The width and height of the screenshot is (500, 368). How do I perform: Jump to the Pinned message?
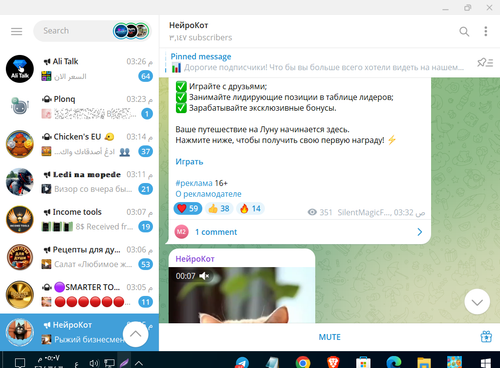pos(317,62)
